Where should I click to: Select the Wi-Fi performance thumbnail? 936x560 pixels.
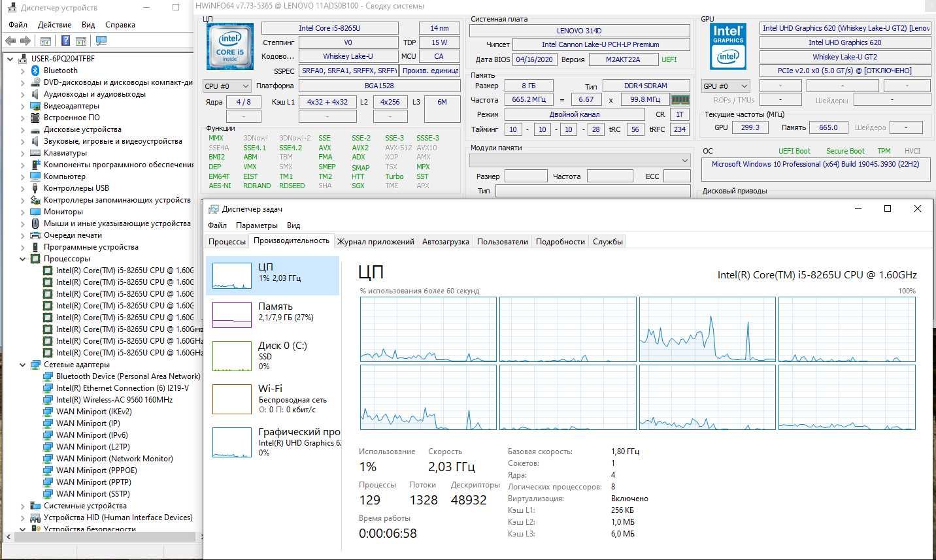[x=231, y=399]
